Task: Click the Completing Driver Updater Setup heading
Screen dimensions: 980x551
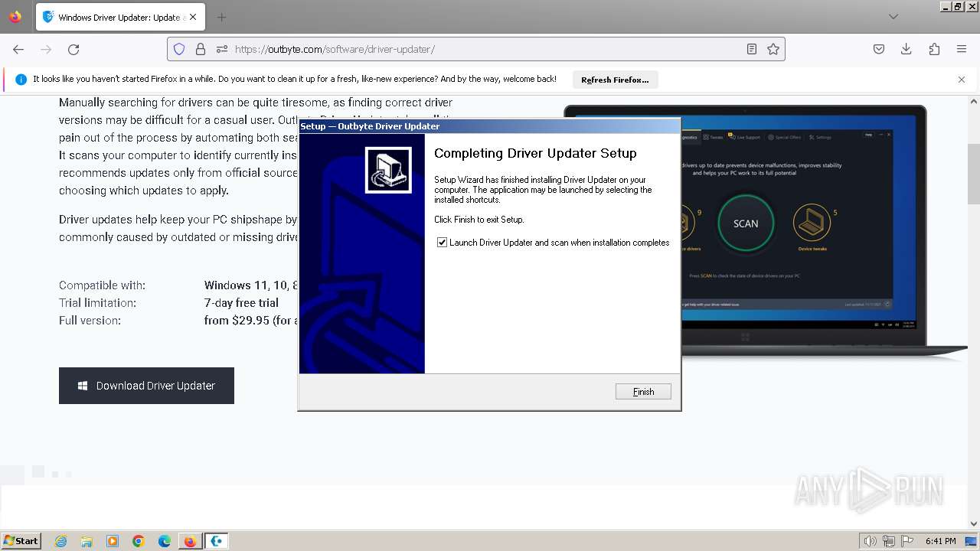Action: pos(535,153)
